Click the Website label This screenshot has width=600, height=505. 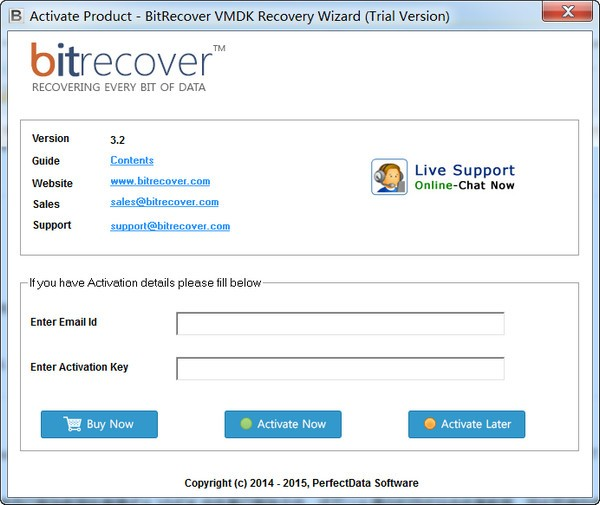click(x=52, y=183)
